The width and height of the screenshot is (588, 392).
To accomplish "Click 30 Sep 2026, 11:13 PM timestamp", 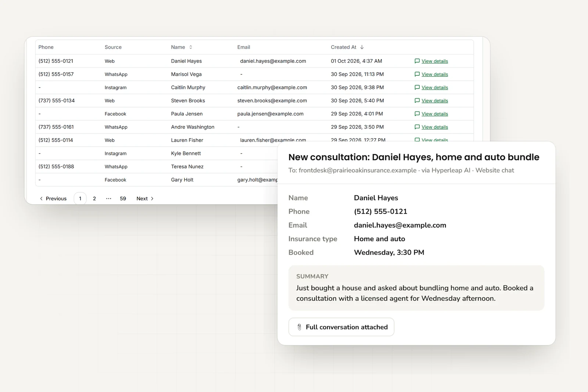I will click(357, 74).
